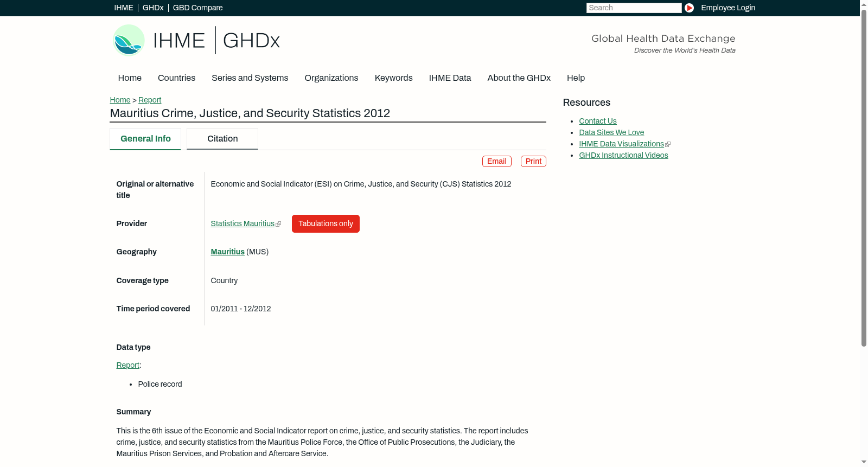The width and height of the screenshot is (868, 467).
Task: Click the Resources sidebar heading
Action: click(x=586, y=103)
